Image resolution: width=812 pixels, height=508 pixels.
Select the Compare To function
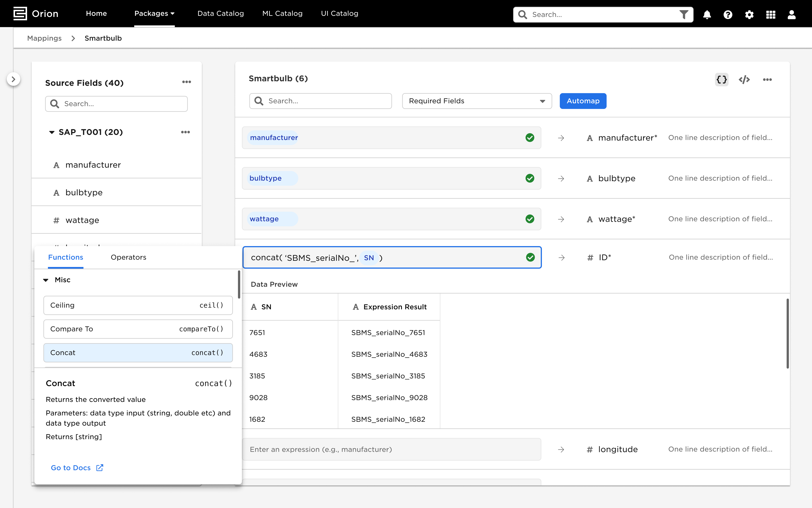(x=138, y=329)
